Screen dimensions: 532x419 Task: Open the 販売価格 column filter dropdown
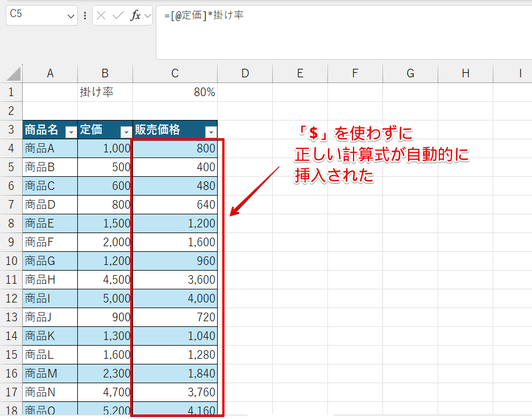click(x=211, y=132)
